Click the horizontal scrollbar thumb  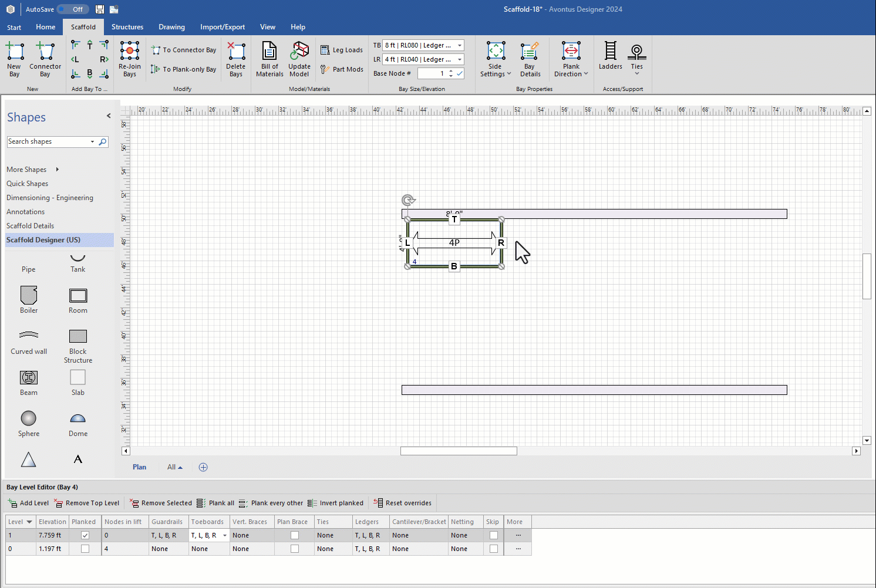(459, 451)
